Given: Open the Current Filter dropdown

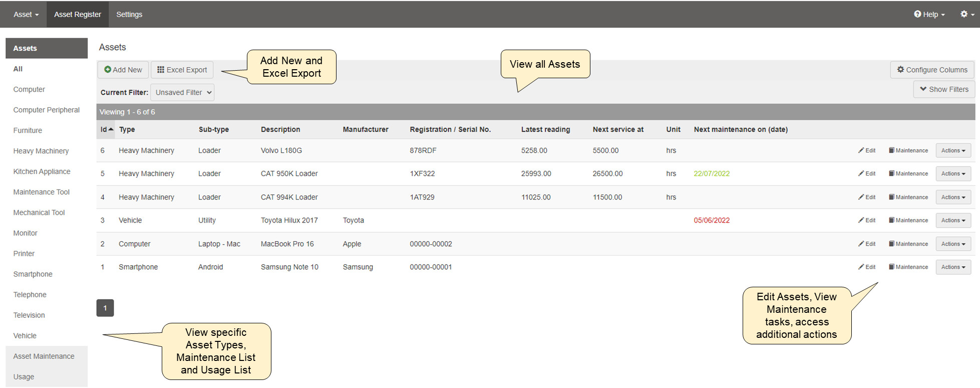Looking at the screenshot, I should (x=182, y=93).
